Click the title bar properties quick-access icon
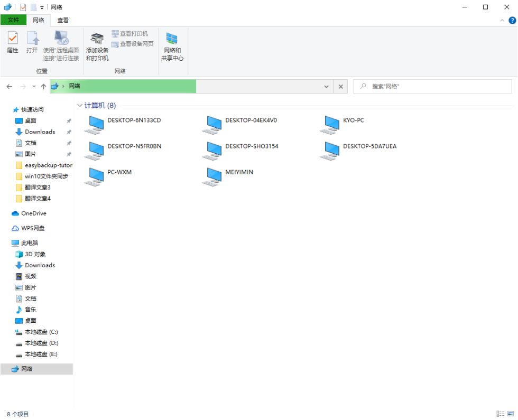Image resolution: width=518 pixels, height=420 pixels. click(x=23, y=7)
